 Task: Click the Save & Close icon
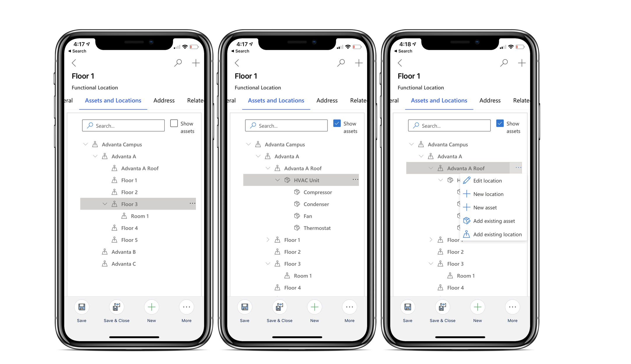pos(117,307)
